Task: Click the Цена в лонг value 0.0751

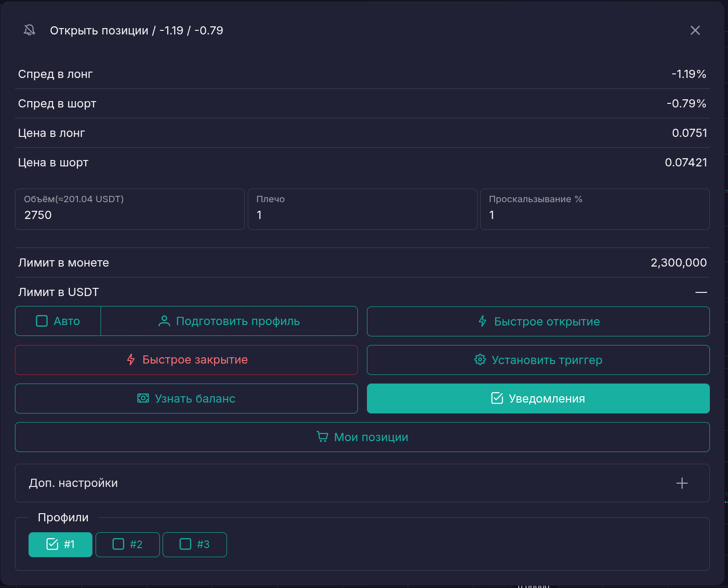Action: (689, 133)
